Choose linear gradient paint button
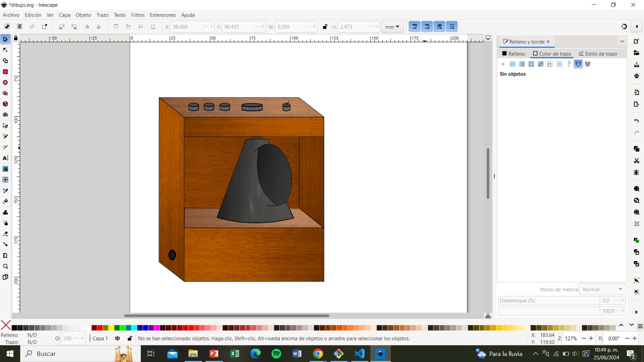This screenshot has height=362, width=644. (522, 64)
